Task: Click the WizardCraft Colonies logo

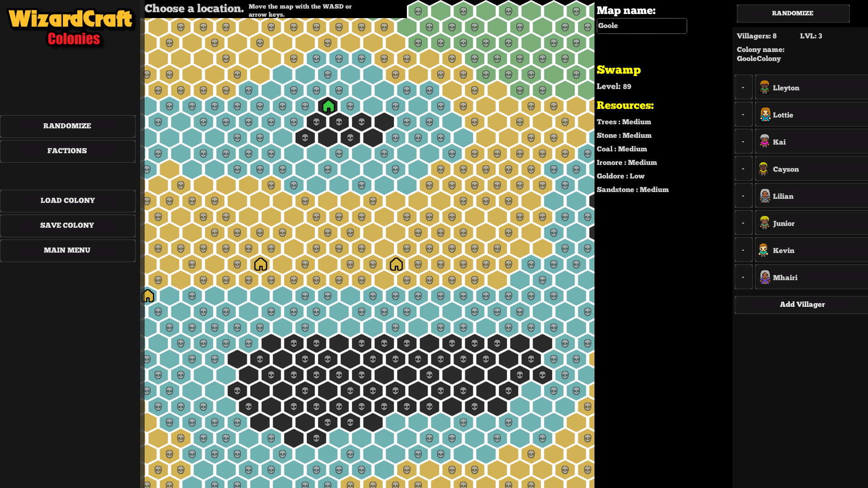Action: point(71,27)
